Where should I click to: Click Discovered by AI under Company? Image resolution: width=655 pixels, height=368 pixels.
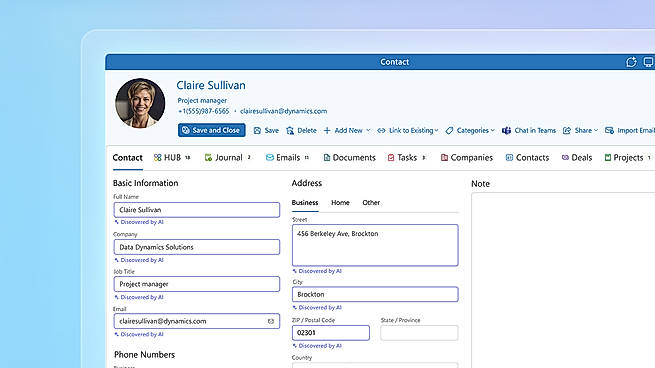(x=139, y=260)
